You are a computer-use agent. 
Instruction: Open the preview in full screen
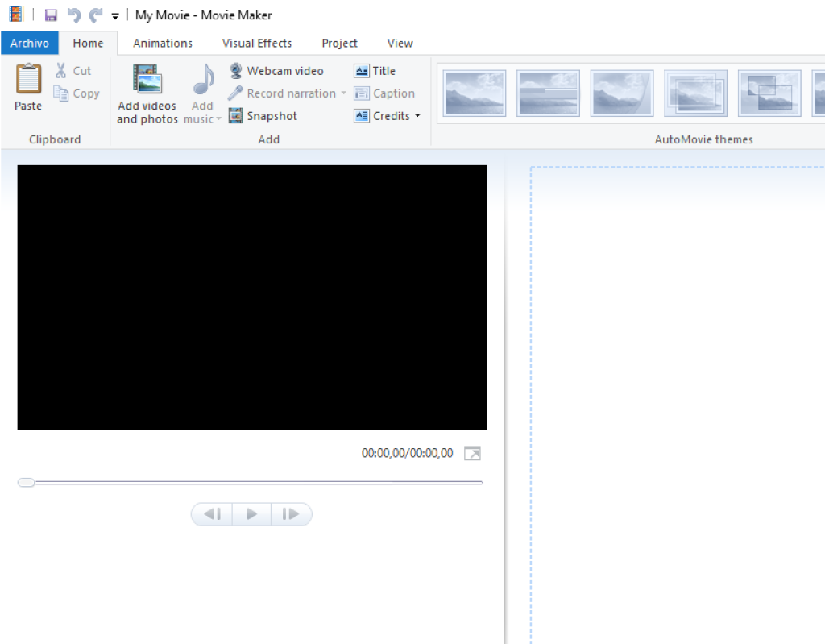pyautogui.click(x=473, y=453)
